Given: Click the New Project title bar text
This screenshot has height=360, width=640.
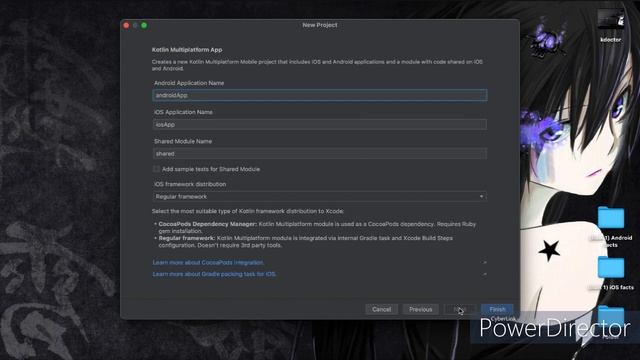Looking at the screenshot, I should pos(320,25).
